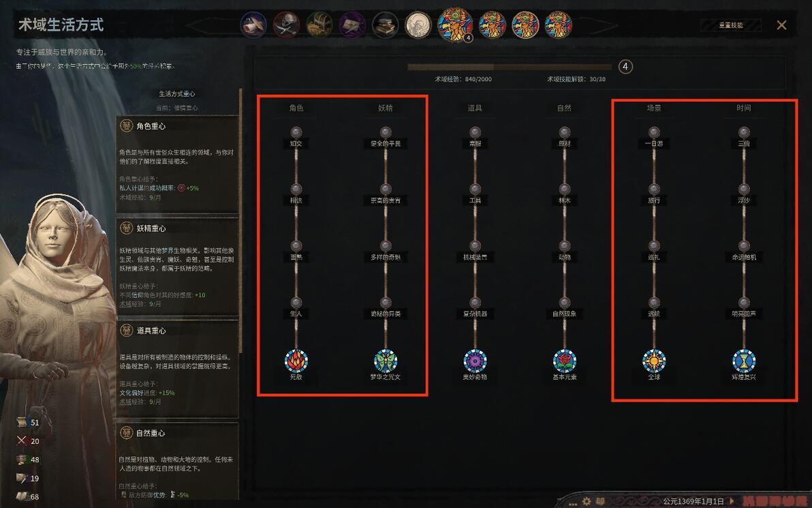
Task: Select the sun 全球 perk icon
Action: point(654,361)
